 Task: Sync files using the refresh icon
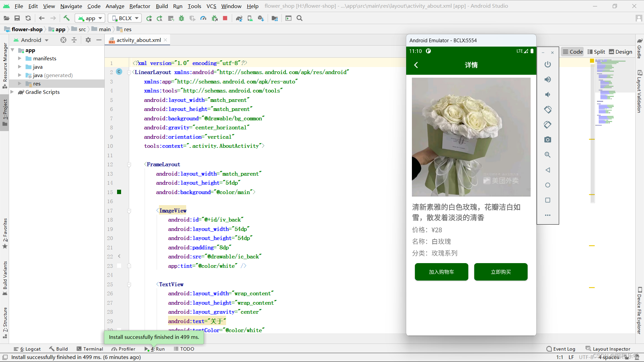coord(28,18)
